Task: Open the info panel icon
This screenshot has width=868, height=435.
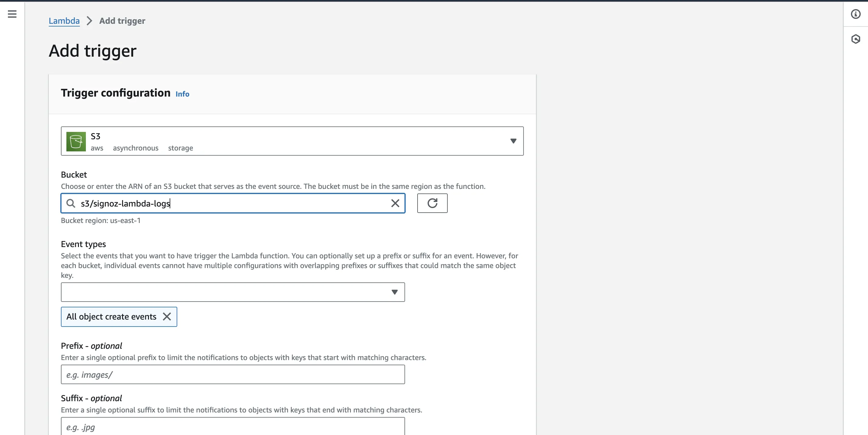Action: point(856,14)
